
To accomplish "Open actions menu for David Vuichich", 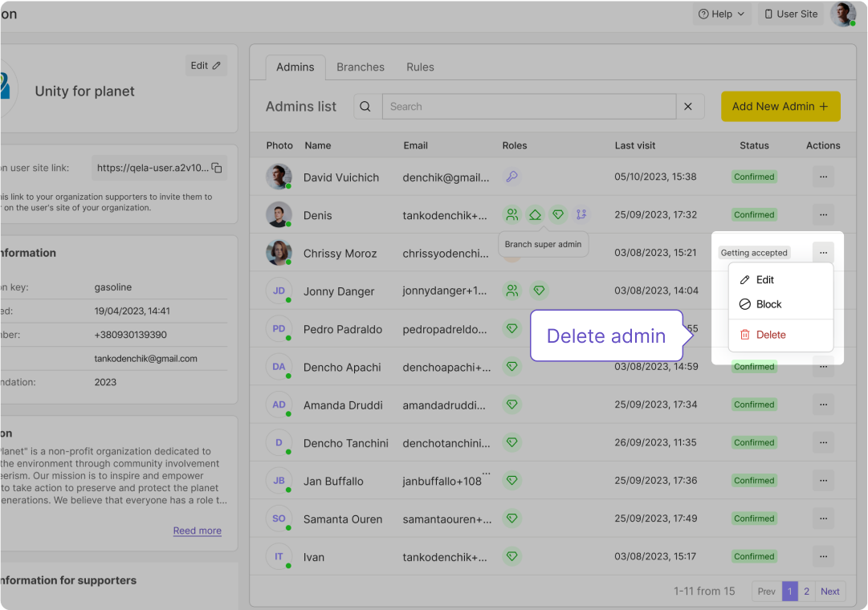I will pyautogui.click(x=823, y=177).
